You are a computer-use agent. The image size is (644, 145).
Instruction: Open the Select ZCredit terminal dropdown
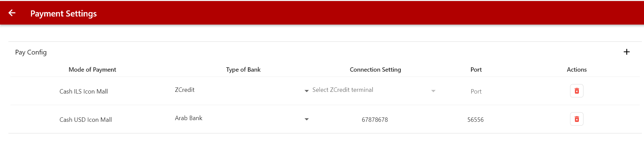coord(370,90)
